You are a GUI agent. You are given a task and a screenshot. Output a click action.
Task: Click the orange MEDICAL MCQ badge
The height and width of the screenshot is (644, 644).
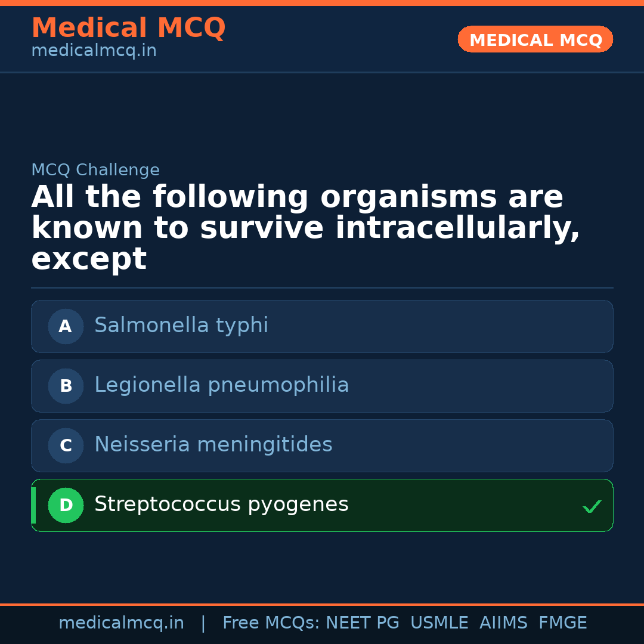535,39
